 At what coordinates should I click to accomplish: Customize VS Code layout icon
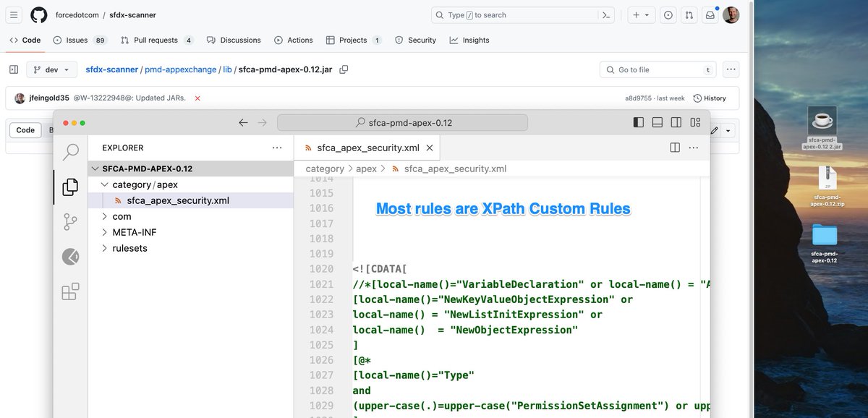[695, 123]
